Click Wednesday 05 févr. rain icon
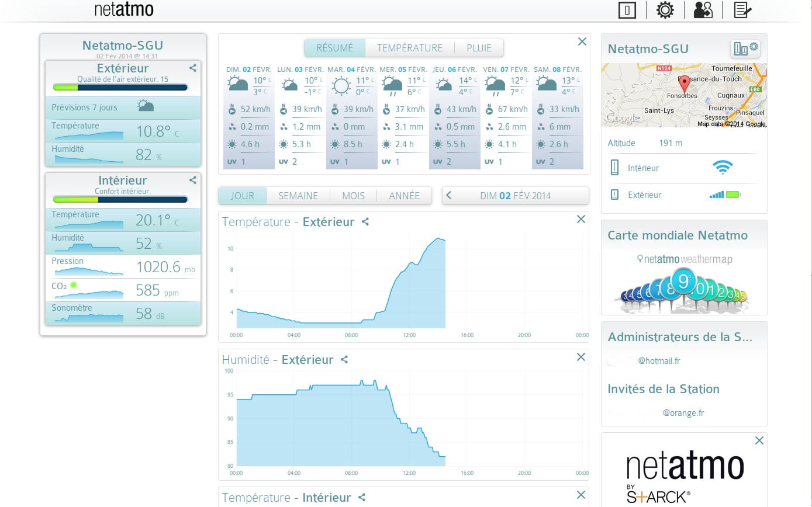The width and height of the screenshot is (812, 507). pyautogui.click(x=392, y=86)
